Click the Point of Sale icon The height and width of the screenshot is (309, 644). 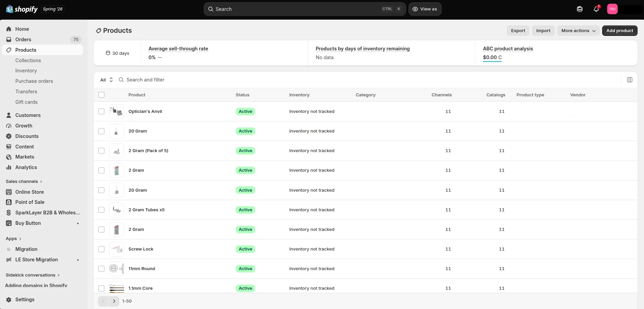[9, 202]
